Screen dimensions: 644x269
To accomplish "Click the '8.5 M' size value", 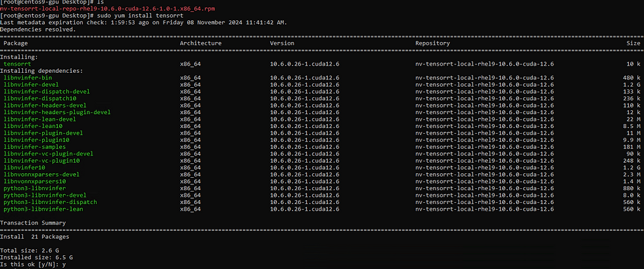I will pyautogui.click(x=632, y=126).
